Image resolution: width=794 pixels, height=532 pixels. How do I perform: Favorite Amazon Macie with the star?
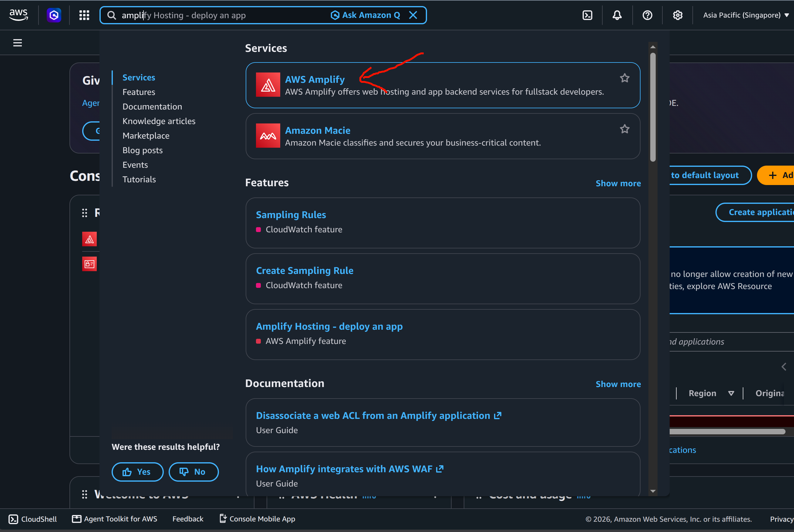[x=624, y=129]
